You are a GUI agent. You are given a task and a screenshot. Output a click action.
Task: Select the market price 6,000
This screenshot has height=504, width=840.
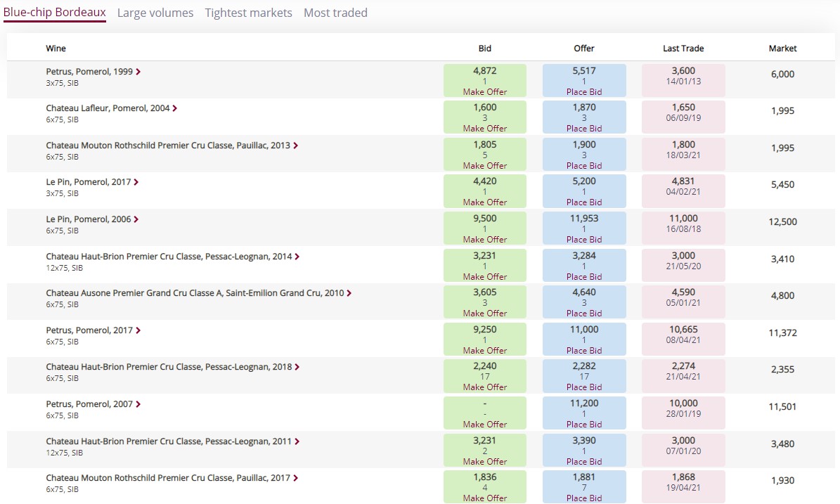[x=782, y=75]
